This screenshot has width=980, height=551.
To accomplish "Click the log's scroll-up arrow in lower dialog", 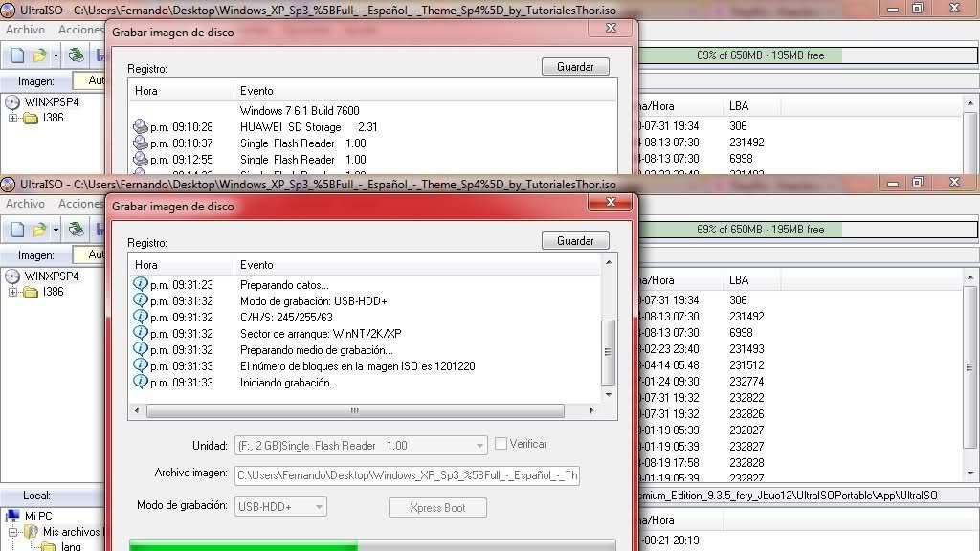I will (608, 263).
